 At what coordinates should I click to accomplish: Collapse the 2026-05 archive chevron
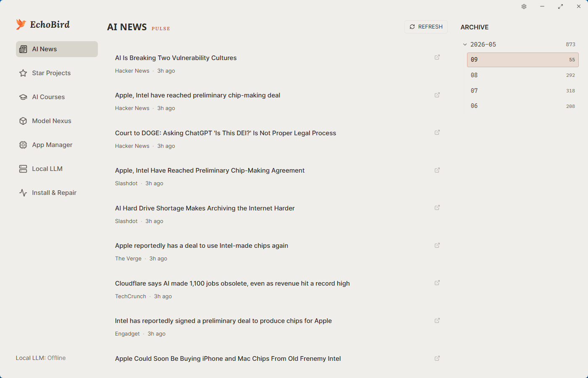465,45
